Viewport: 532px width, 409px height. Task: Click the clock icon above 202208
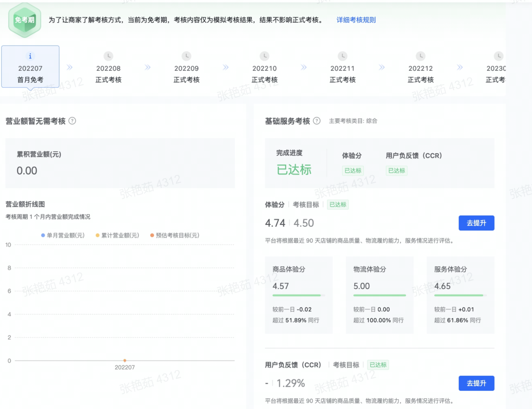[x=108, y=56]
